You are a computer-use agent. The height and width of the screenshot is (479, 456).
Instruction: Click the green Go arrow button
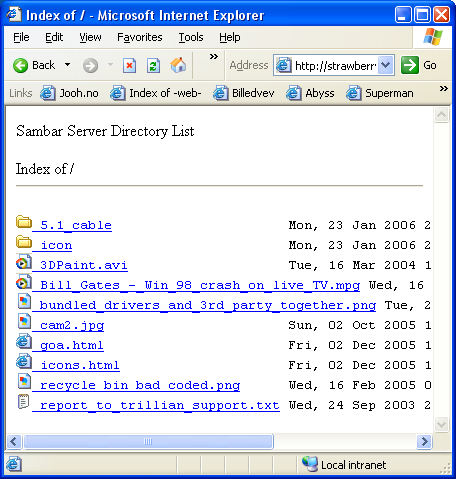tap(409, 65)
